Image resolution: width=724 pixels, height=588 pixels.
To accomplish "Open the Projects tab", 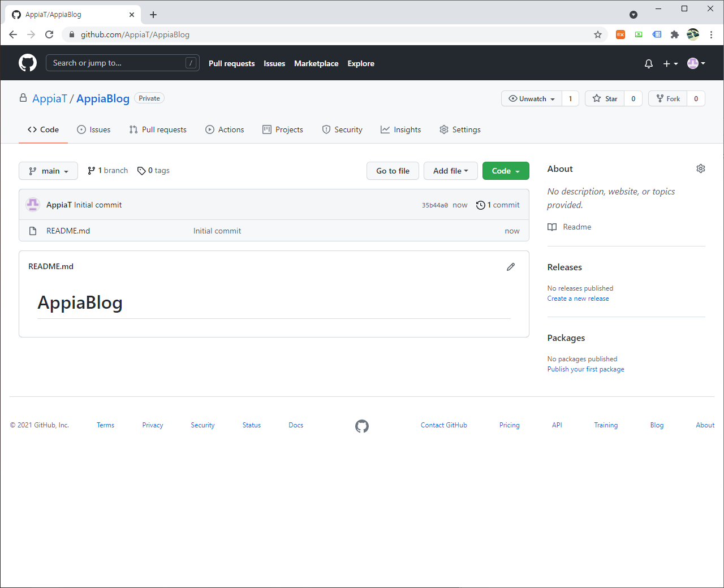I will [283, 129].
